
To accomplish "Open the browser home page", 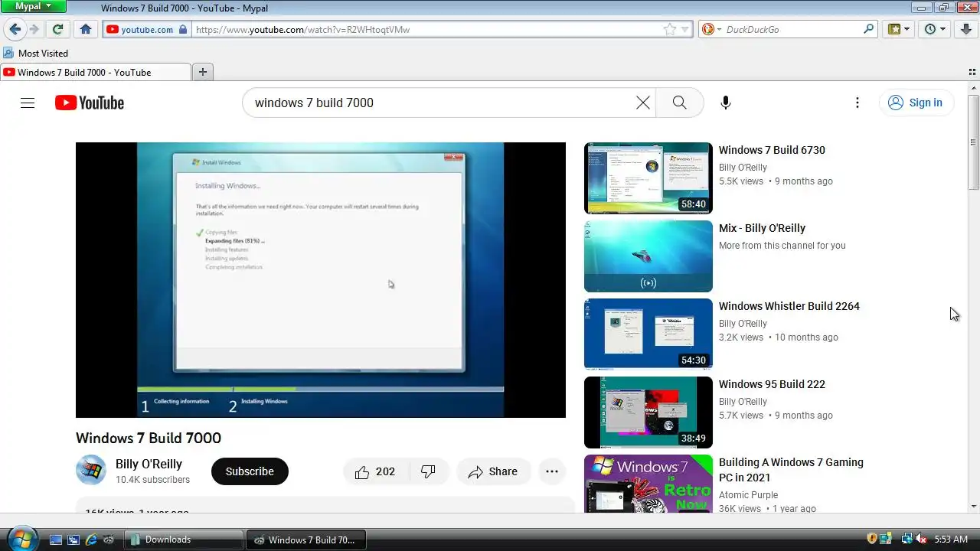I will coord(86,29).
